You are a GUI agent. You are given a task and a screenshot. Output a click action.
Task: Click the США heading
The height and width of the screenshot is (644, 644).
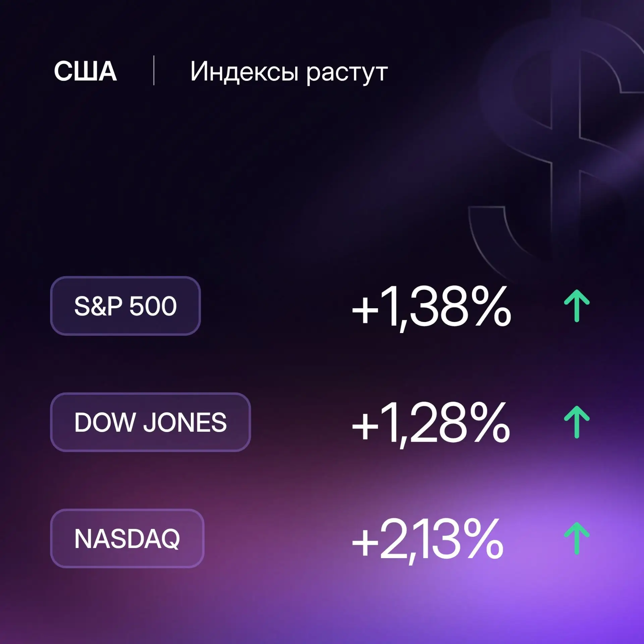(86, 71)
